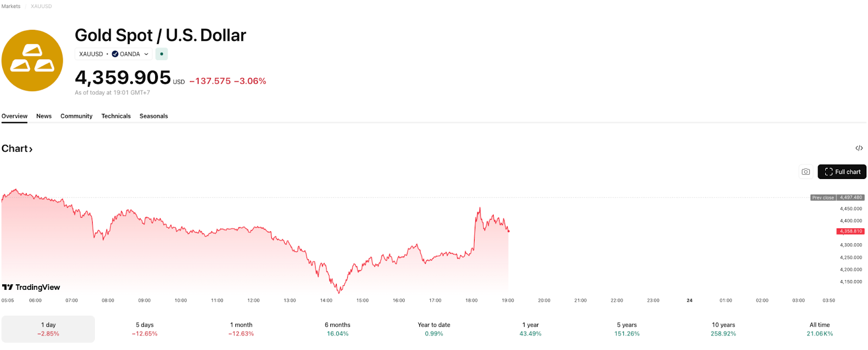Select the 5 days range
868x350 pixels.
pyautogui.click(x=144, y=329)
